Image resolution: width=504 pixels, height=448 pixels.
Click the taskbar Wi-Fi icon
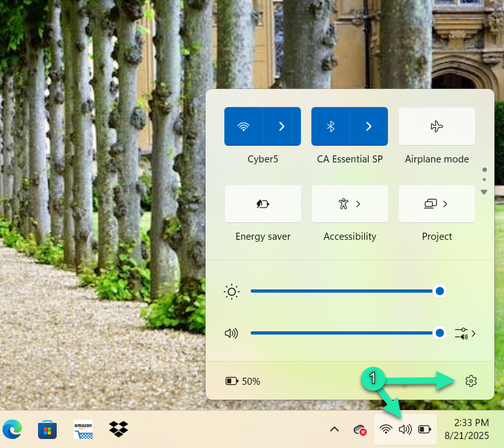pos(385,429)
